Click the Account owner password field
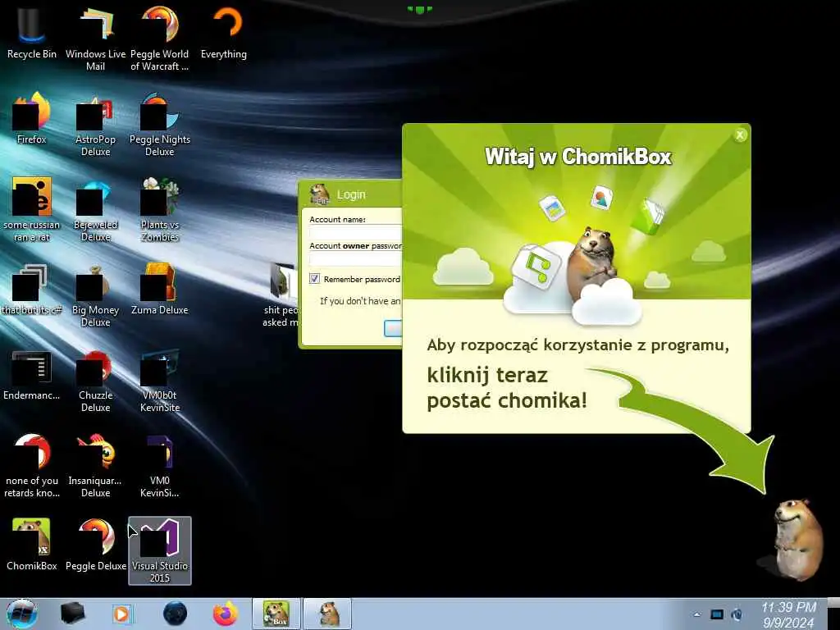 [x=356, y=258]
